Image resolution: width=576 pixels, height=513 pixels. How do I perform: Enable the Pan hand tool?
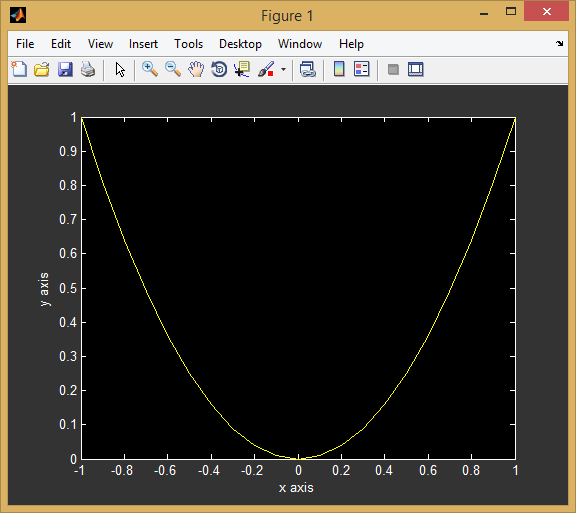[x=196, y=69]
